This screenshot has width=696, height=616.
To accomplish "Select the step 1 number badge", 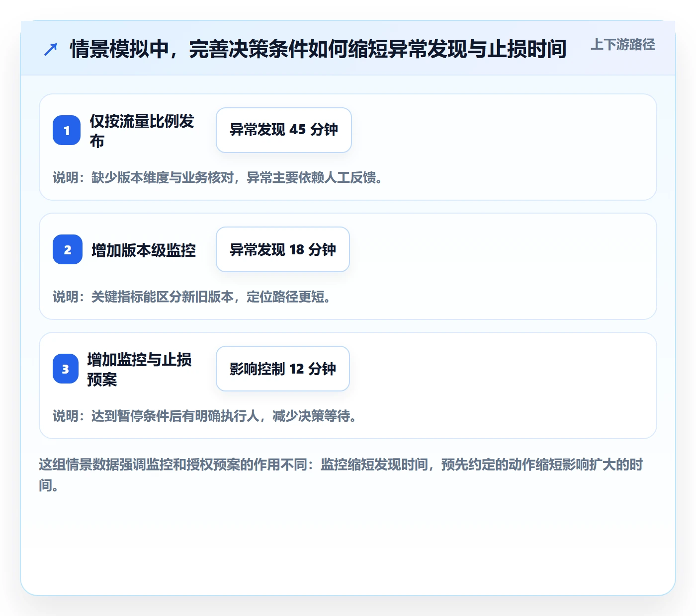I will (67, 130).
